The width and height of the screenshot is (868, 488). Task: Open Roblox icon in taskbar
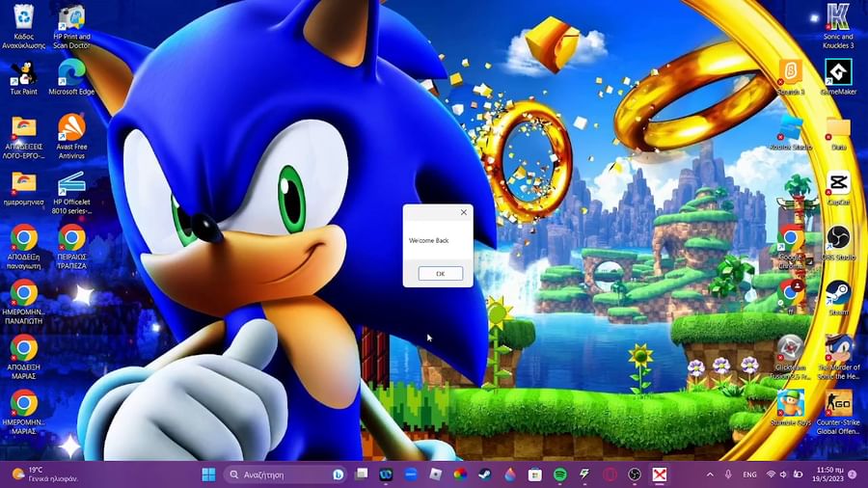click(436, 474)
